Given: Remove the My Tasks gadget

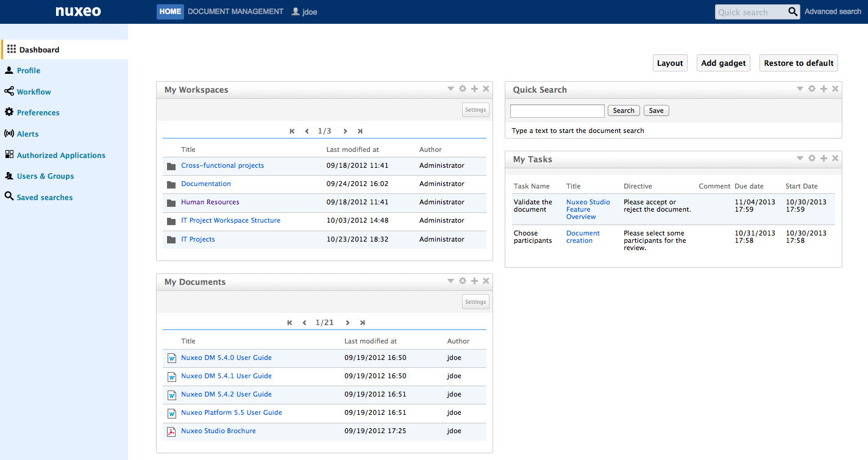Looking at the screenshot, I should coord(835,159).
